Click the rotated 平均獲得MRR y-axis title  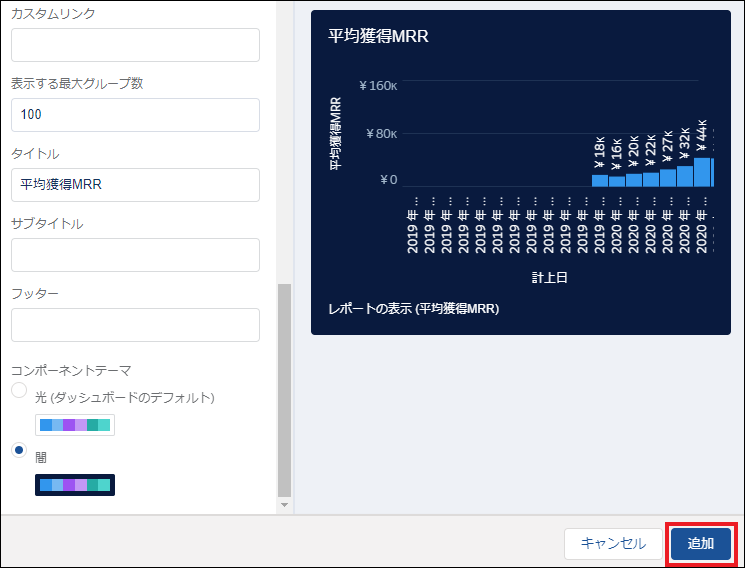click(335, 134)
